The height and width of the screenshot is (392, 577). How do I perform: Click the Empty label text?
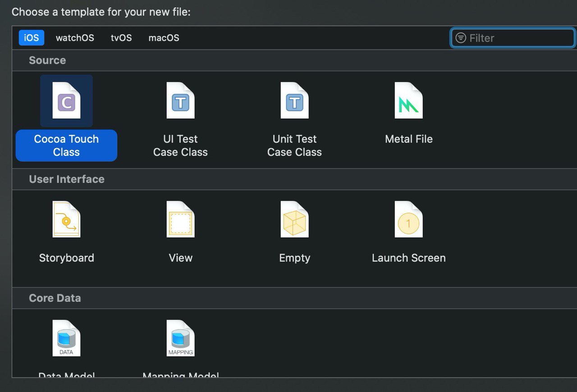click(x=294, y=258)
